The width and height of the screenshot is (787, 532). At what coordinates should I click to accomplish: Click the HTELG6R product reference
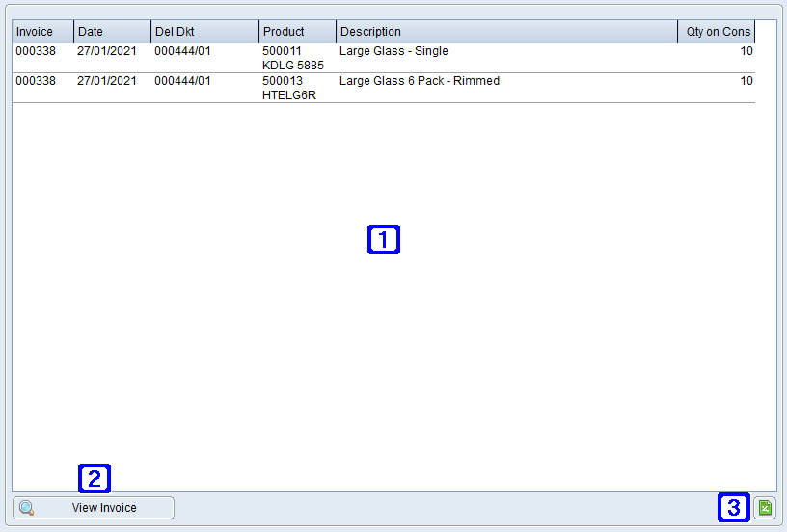tap(289, 95)
